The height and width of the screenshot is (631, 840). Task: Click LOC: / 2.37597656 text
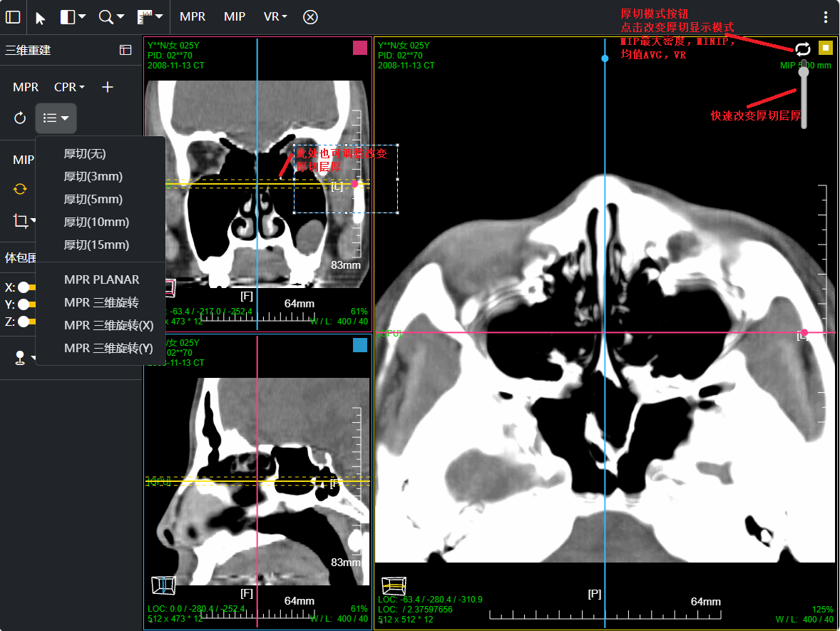[415, 610]
